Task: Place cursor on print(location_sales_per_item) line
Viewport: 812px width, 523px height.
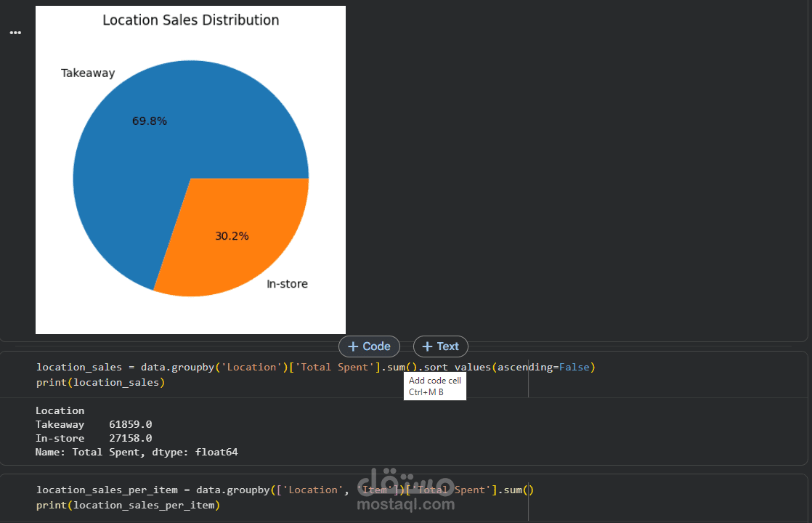Action: click(128, 505)
